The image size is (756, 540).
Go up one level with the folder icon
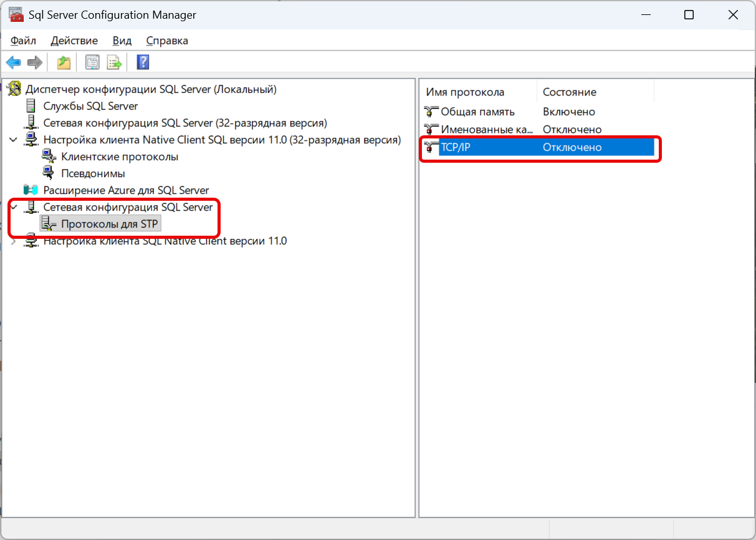(63, 62)
